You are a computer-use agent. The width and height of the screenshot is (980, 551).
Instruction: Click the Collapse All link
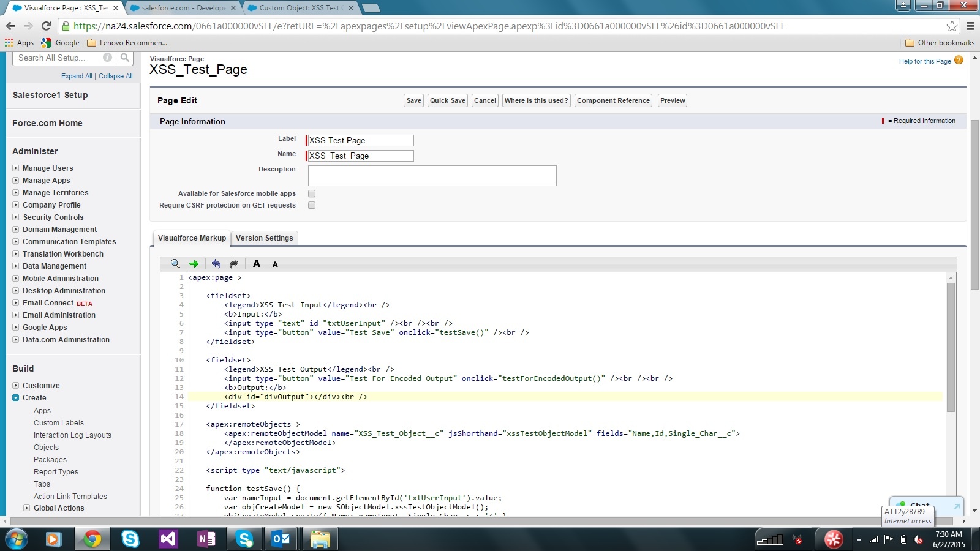click(x=116, y=76)
